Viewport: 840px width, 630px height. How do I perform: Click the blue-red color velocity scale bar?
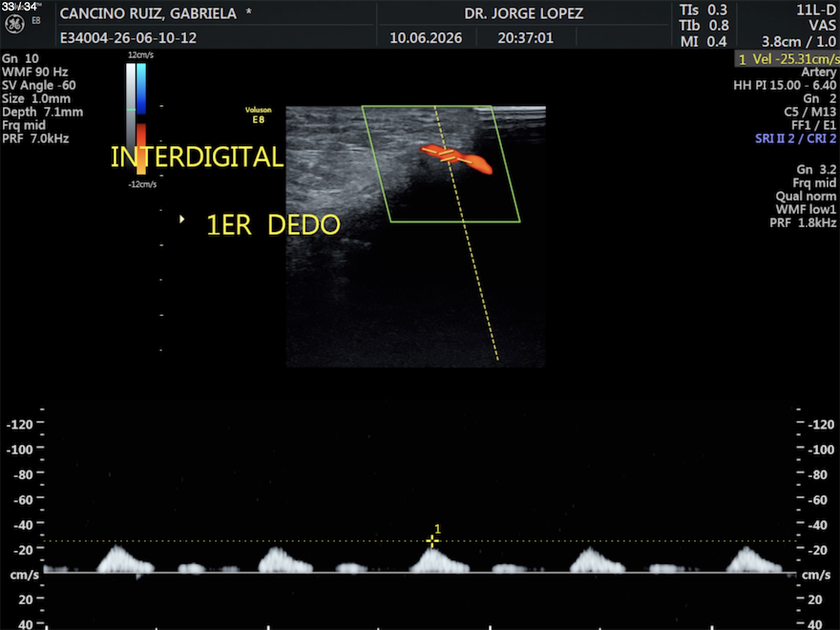(x=141, y=119)
